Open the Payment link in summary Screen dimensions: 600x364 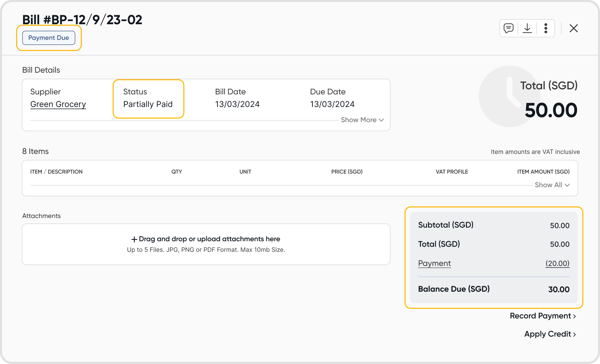coord(434,263)
